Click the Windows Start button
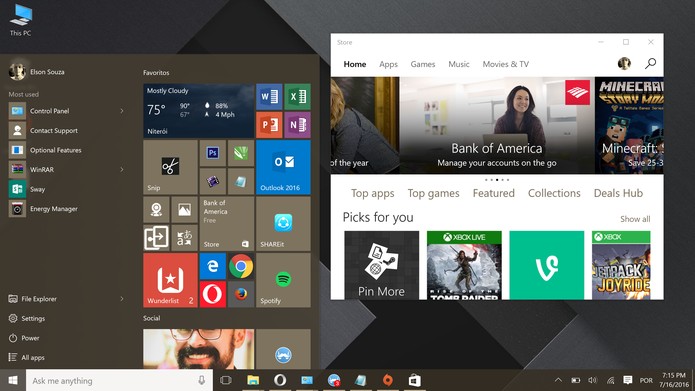This screenshot has width=695, height=391. (13, 380)
